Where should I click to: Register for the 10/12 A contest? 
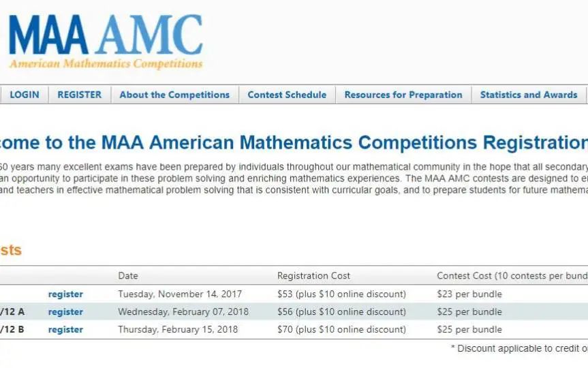coord(65,311)
